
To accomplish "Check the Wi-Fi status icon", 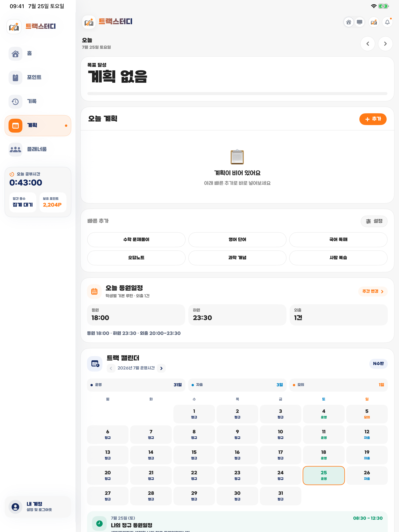I will [373, 6].
